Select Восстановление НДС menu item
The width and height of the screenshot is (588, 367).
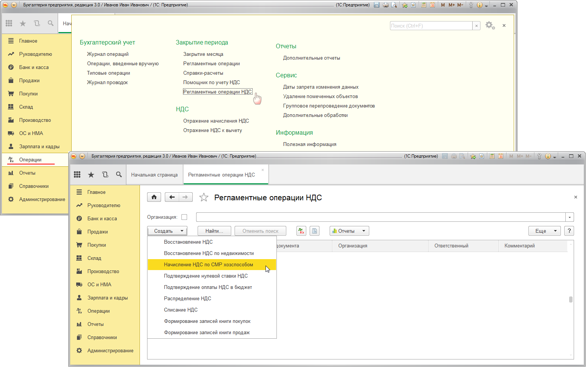(x=212, y=242)
